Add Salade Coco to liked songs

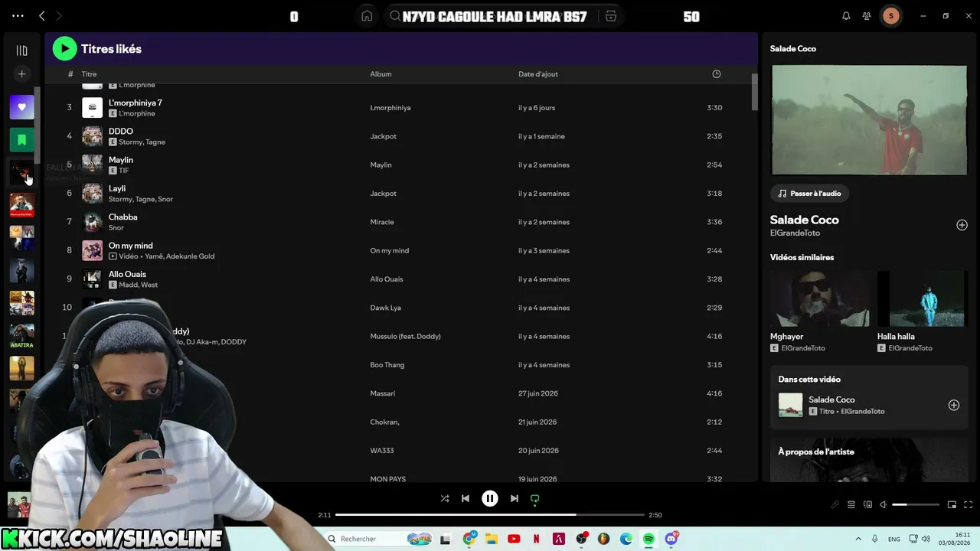coord(962,225)
